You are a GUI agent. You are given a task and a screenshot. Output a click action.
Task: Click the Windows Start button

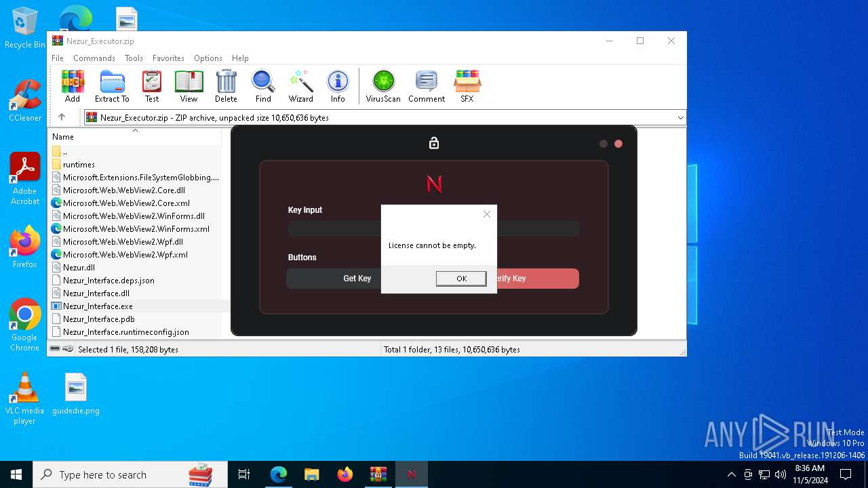16,474
